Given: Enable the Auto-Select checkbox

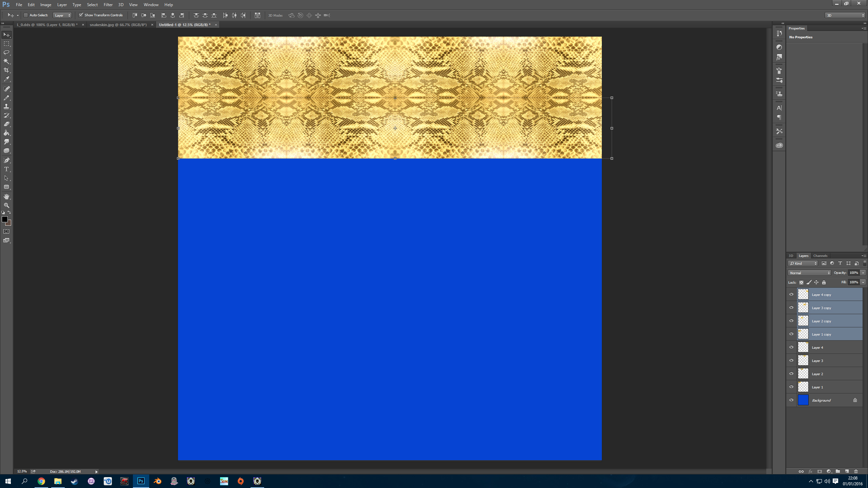Looking at the screenshot, I should pyautogui.click(x=26, y=15).
